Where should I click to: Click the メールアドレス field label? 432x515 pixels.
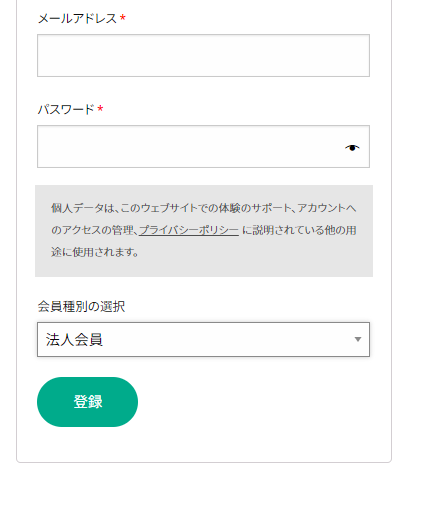(77, 18)
